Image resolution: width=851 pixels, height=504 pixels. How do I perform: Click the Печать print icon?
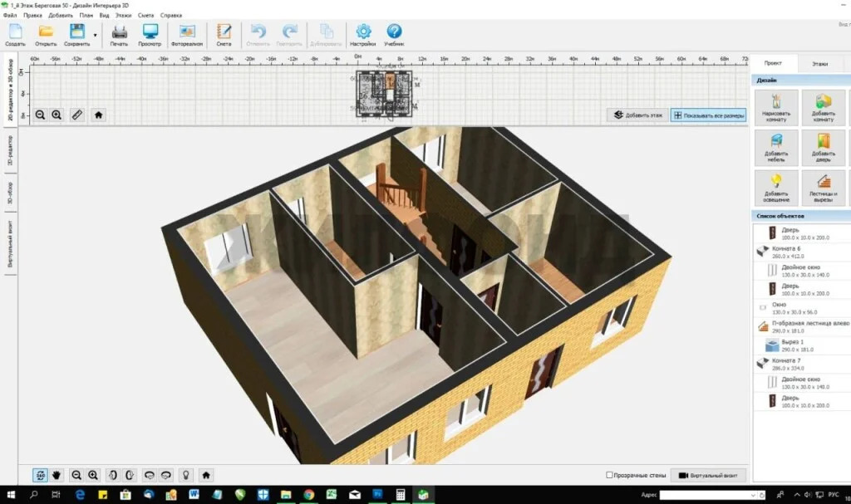[x=120, y=34]
